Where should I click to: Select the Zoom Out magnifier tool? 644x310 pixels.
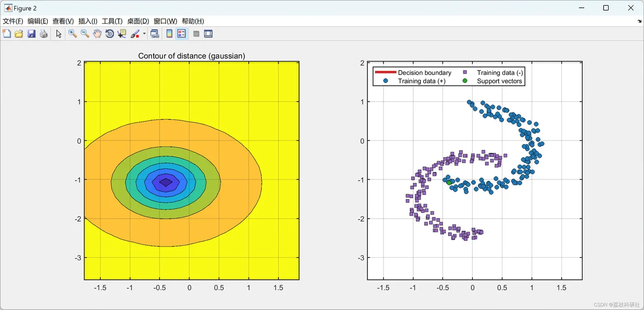85,34
